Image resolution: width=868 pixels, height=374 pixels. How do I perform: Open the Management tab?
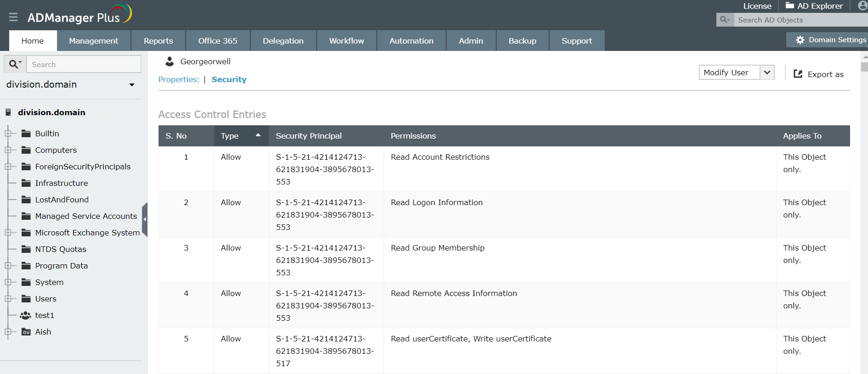click(94, 41)
